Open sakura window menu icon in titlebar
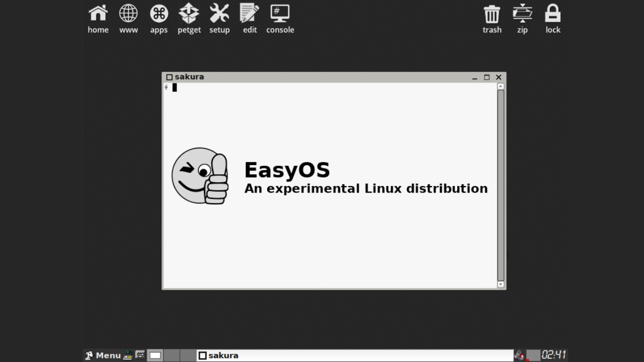The image size is (644, 362). tap(170, 77)
